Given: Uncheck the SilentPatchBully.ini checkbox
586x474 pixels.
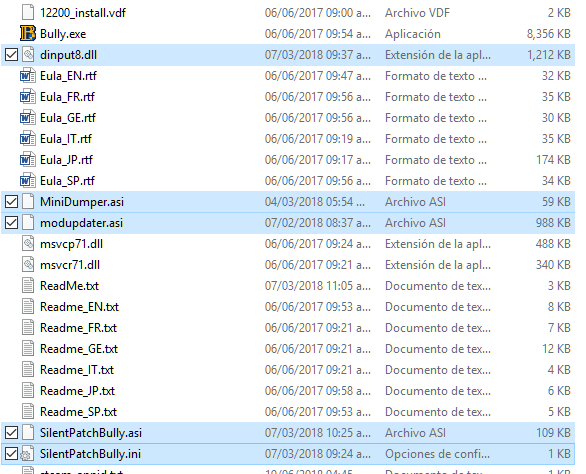Looking at the screenshot, I should click(12, 454).
